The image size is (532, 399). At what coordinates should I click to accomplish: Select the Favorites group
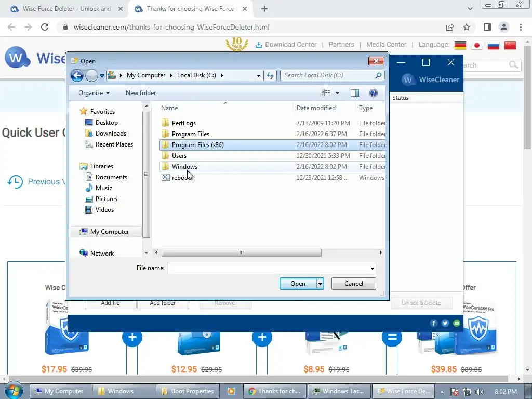pyautogui.click(x=102, y=112)
